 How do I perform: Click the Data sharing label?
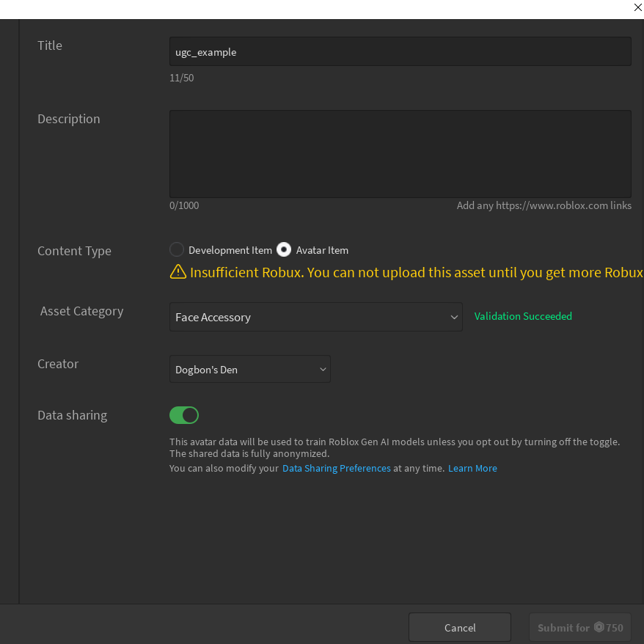tap(73, 415)
